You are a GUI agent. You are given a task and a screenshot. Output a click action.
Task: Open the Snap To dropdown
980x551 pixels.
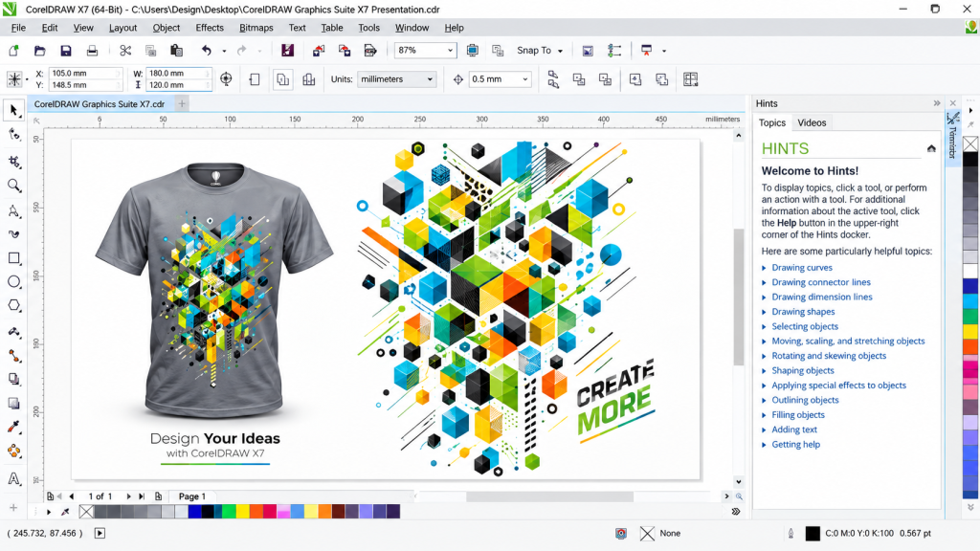[540, 51]
